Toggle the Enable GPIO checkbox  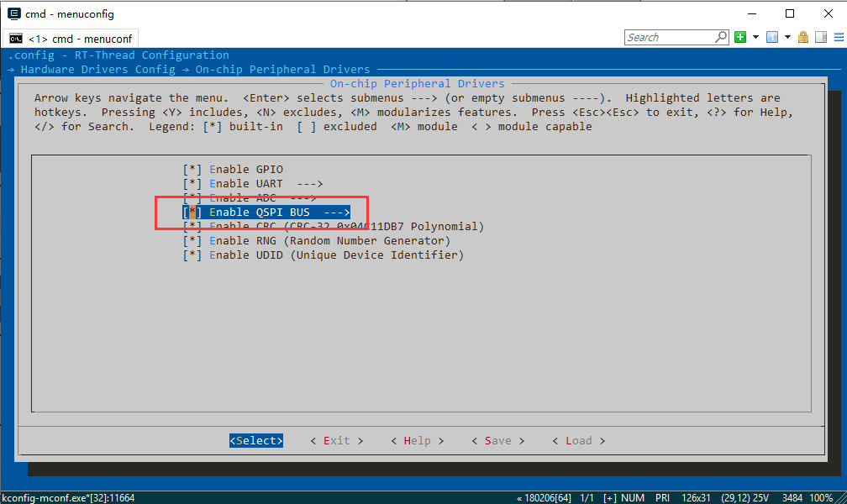(192, 170)
